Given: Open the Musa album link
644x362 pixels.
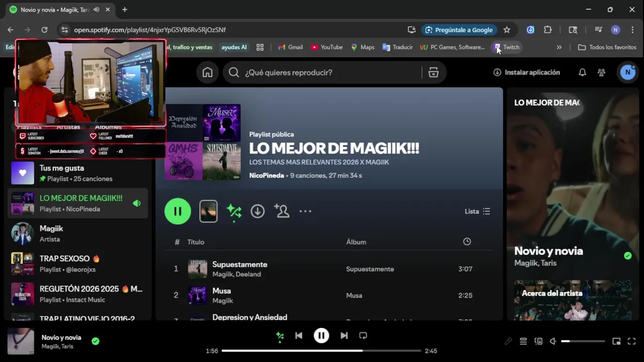Looking at the screenshot, I should tap(354, 295).
